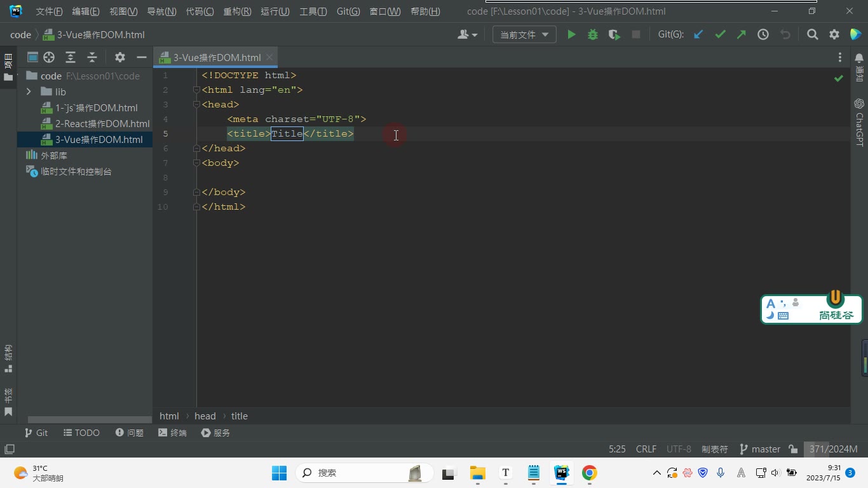The width and height of the screenshot is (868, 488).
Task: Open the current file run configuration dropdown
Action: (524, 35)
